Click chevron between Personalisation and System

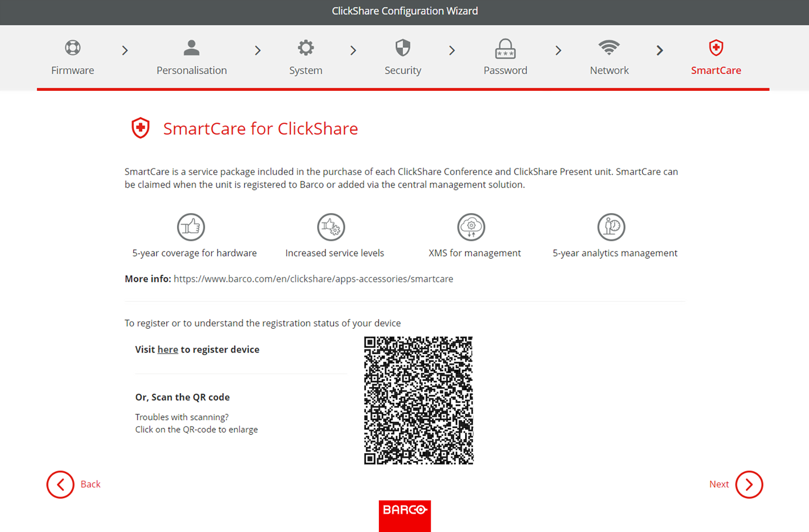[x=258, y=50]
